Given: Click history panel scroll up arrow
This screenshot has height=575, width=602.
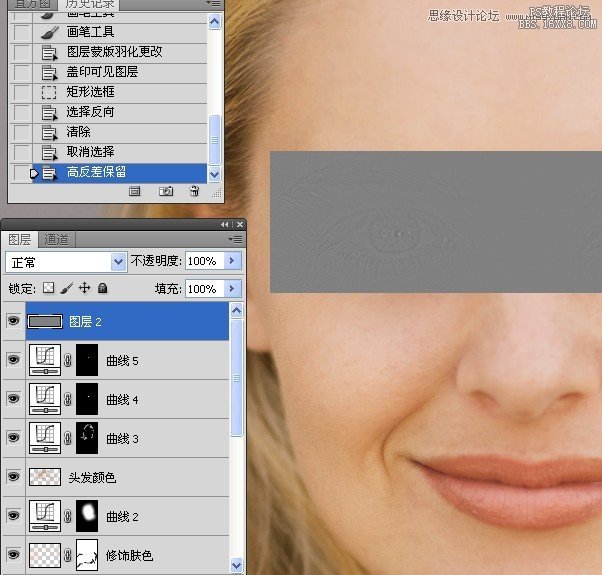Looking at the screenshot, I should [214, 21].
